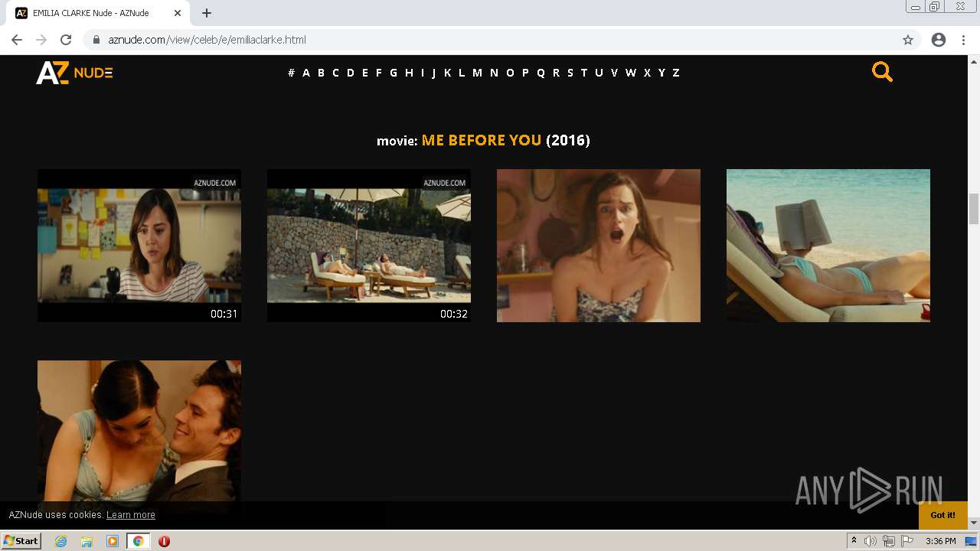Click the Learn more cookies link
This screenshot has height=551, width=980.
[x=131, y=515]
